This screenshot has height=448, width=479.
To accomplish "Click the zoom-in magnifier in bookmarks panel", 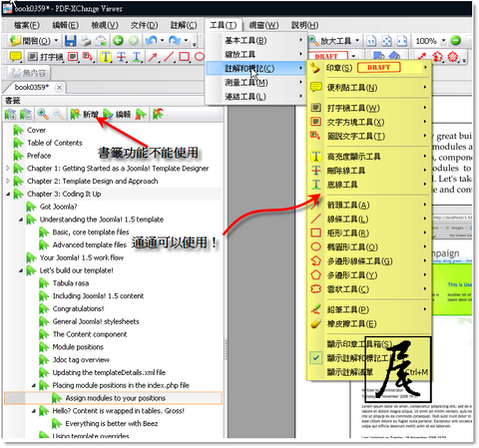I will [43, 114].
